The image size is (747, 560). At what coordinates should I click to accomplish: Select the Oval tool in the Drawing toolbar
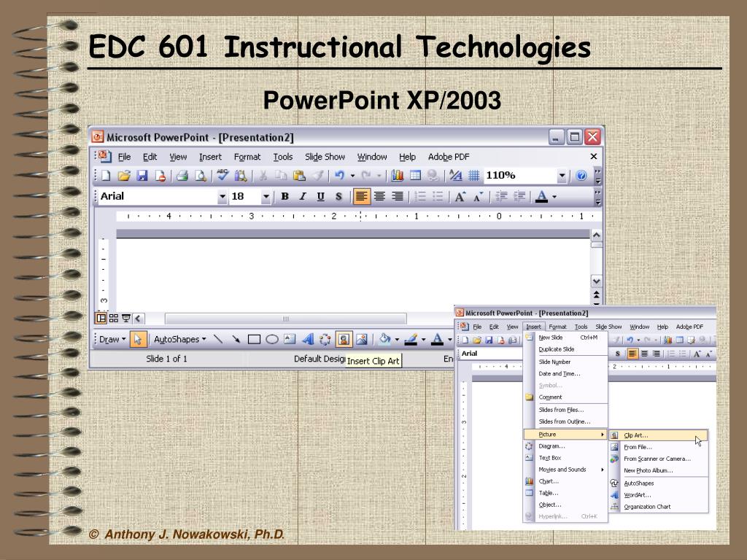point(272,339)
